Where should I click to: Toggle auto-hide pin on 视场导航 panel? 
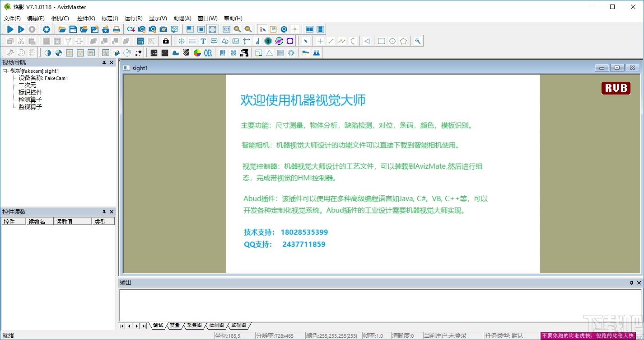point(104,62)
